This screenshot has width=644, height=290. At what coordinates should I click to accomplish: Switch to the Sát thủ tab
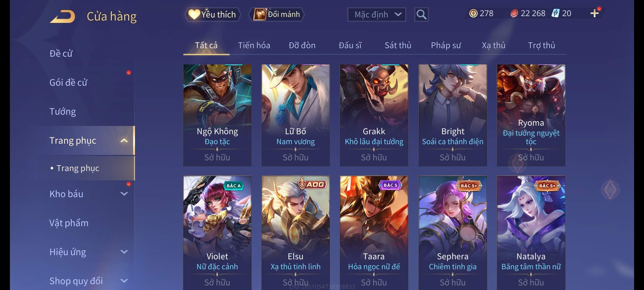coord(398,45)
